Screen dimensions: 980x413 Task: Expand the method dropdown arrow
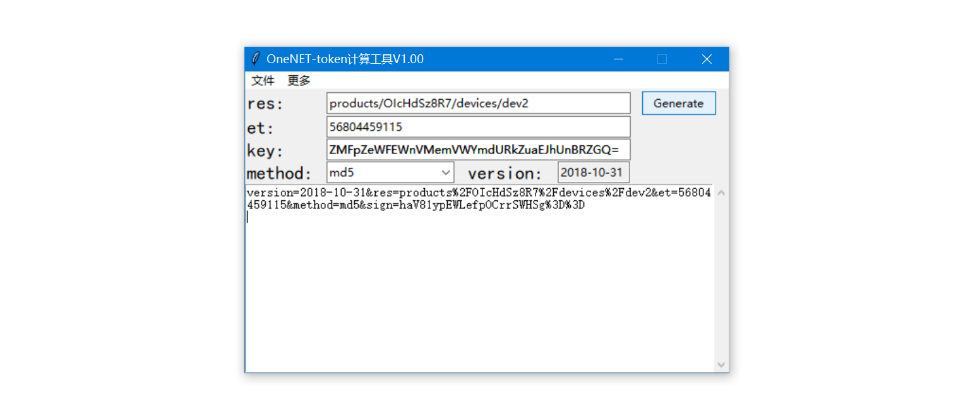(446, 172)
